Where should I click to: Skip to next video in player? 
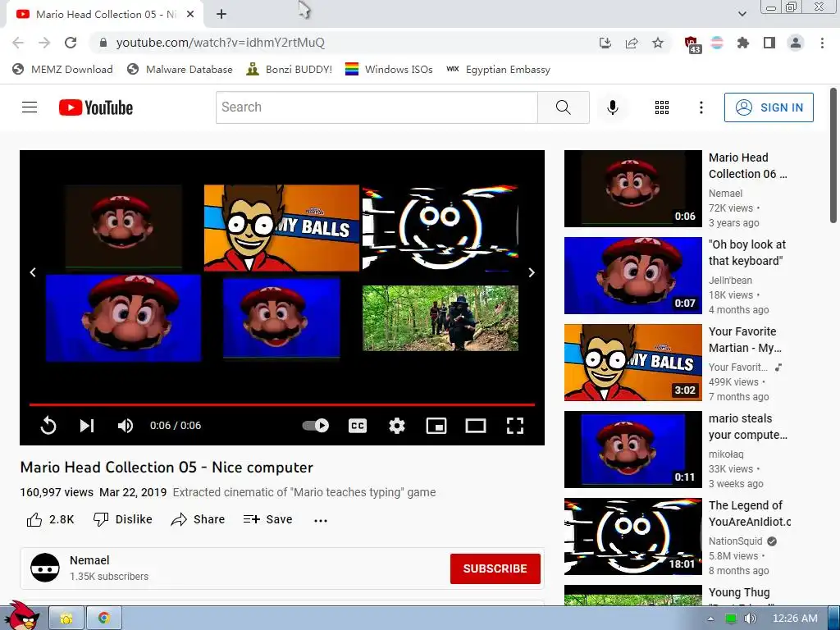(87, 426)
